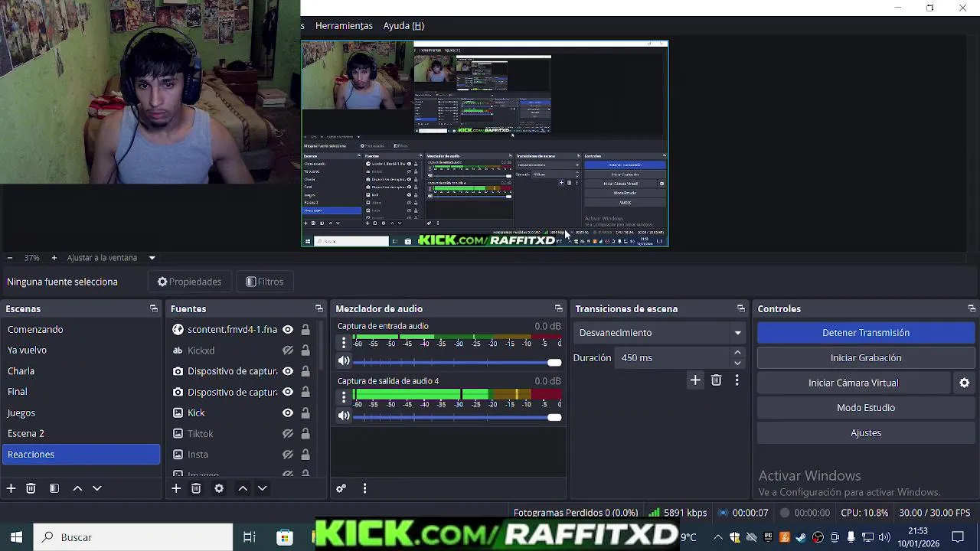Add a new scene with plus icon
Screen dimensions: 980x551
(11, 488)
